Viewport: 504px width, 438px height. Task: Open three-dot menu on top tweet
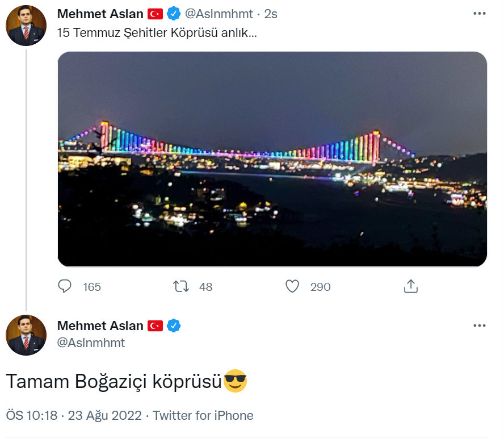pos(479,14)
